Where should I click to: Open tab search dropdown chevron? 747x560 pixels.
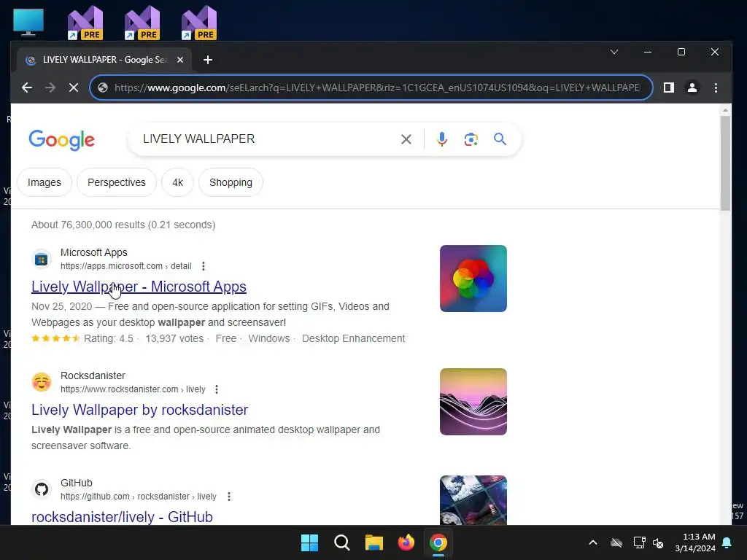coord(614,52)
